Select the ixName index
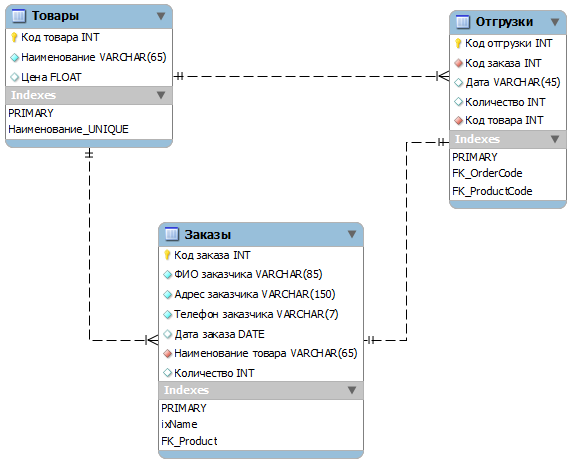The height and width of the screenshot is (465, 573). 179,424
